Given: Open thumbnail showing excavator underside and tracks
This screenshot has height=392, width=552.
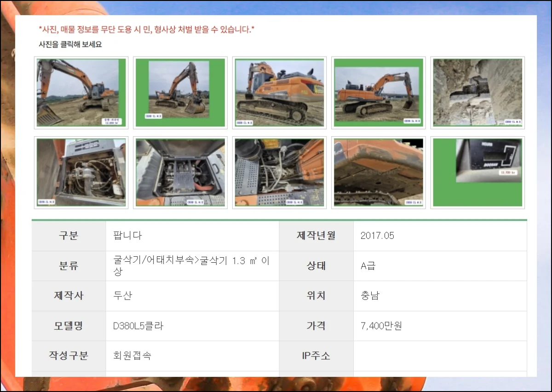Looking at the screenshot, I should pyautogui.click(x=379, y=173).
